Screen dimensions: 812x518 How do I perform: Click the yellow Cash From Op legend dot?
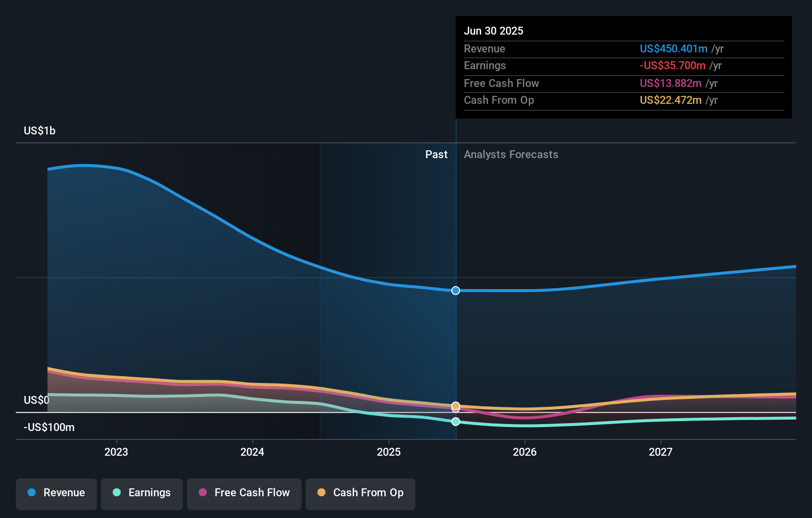(321, 493)
